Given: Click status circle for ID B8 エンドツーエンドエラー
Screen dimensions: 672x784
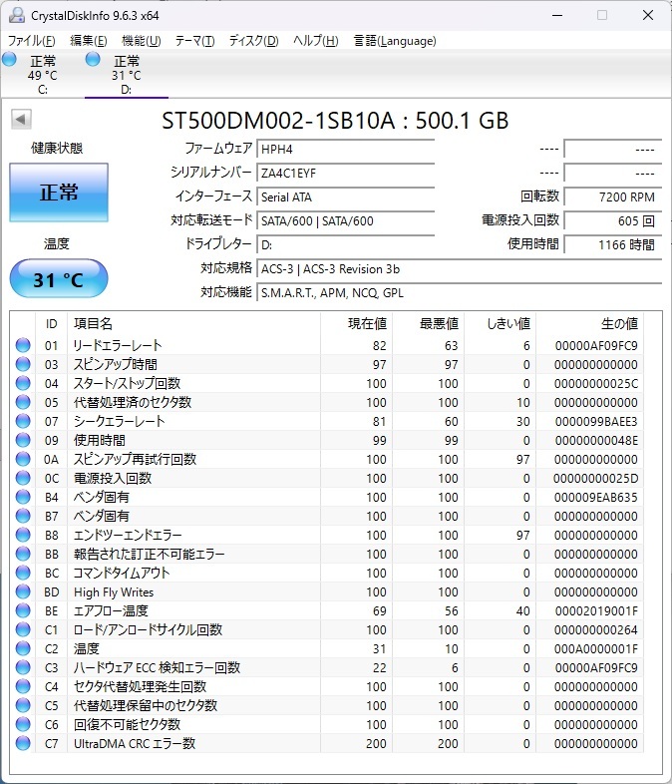Looking at the screenshot, I should tap(23, 535).
